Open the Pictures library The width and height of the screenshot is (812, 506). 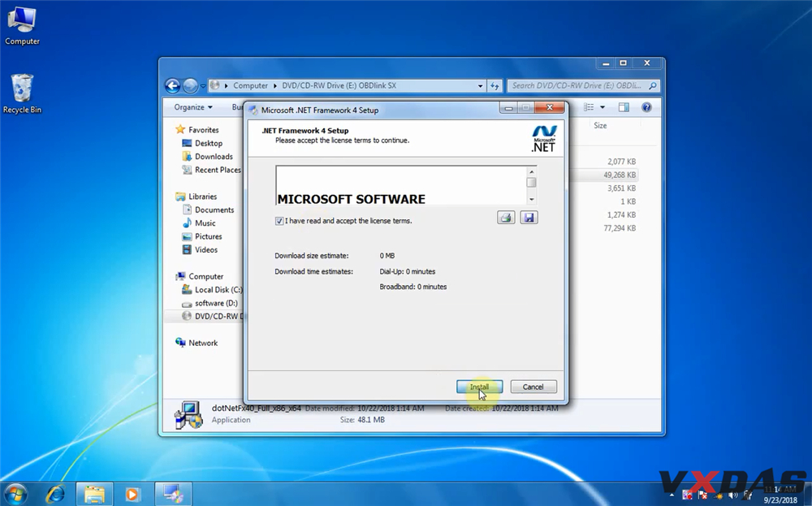[x=208, y=236]
